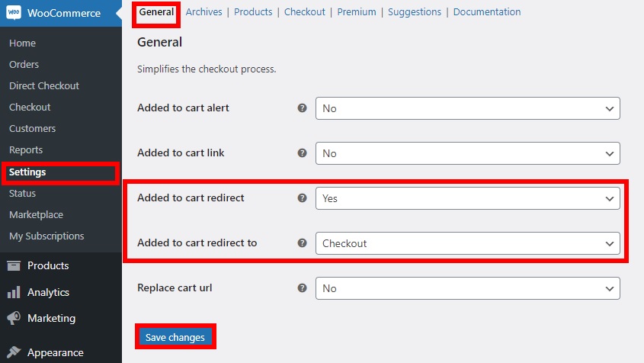Expand the Added to cart alert dropdown
Viewport: 644px width, 363px height.
click(x=468, y=108)
